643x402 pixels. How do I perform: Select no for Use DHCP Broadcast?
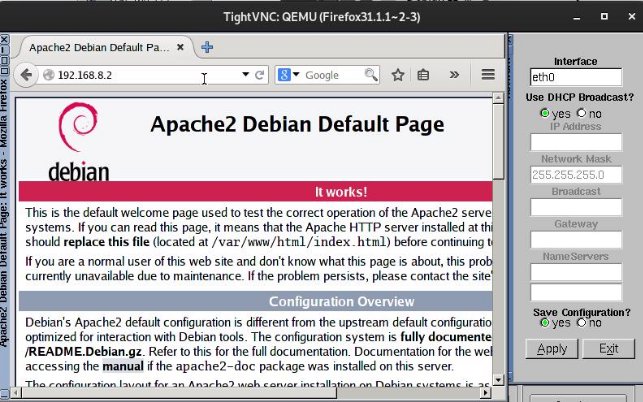point(581,112)
